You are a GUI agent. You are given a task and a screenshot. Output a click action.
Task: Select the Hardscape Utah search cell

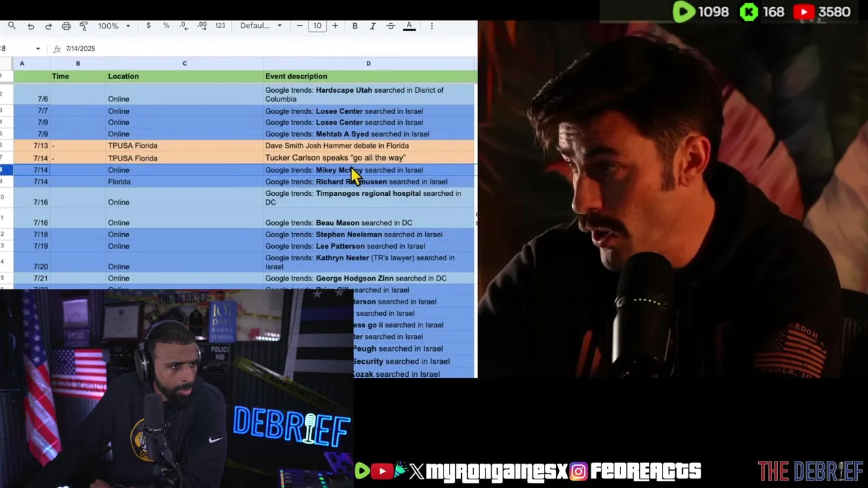pyautogui.click(x=369, y=94)
